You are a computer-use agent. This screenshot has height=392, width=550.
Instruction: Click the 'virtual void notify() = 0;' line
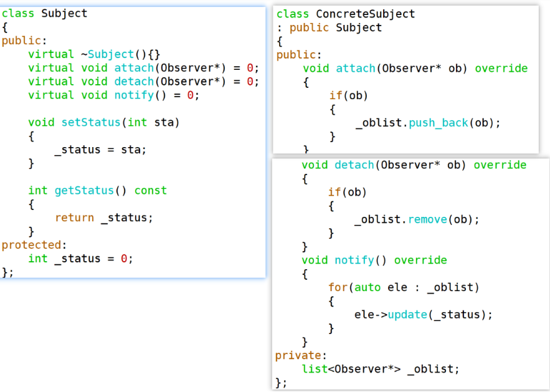click(113, 95)
